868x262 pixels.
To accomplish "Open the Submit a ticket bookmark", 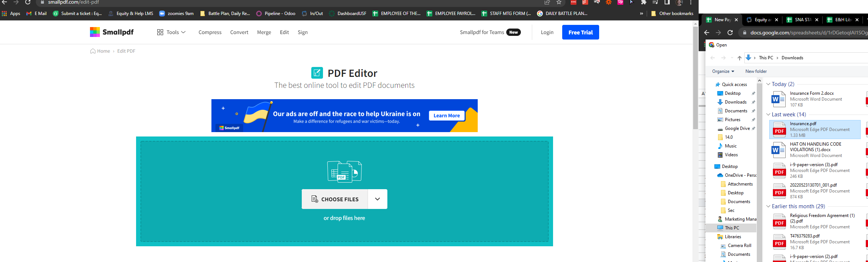I will pyautogui.click(x=78, y=14).
